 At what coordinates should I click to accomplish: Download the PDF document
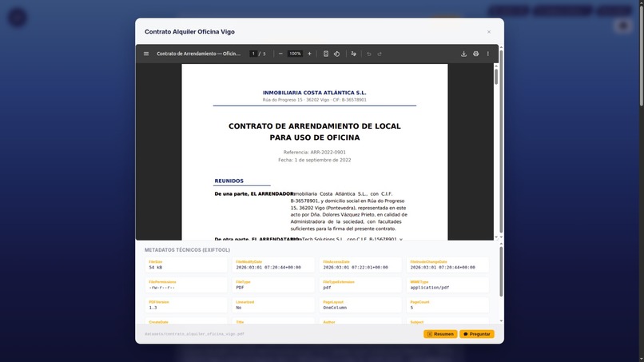pyautogui.click(x=463, y=54)
